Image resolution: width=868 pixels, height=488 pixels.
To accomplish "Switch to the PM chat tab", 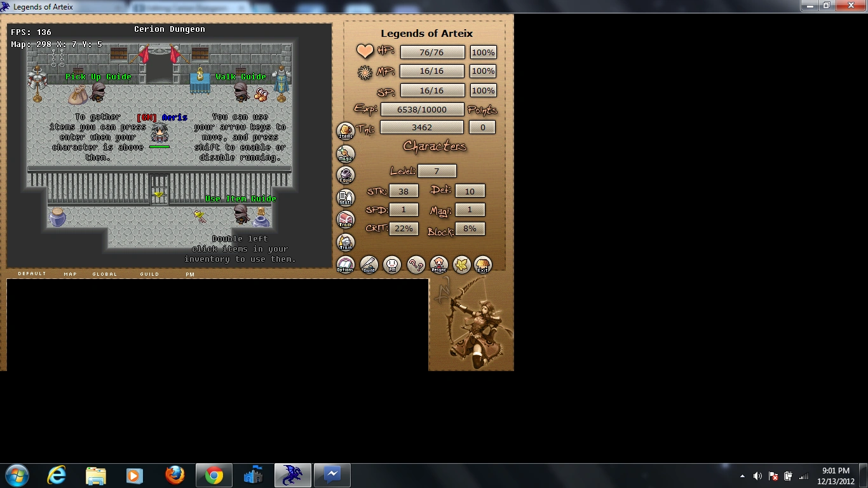I will click(x=190, y=274).
